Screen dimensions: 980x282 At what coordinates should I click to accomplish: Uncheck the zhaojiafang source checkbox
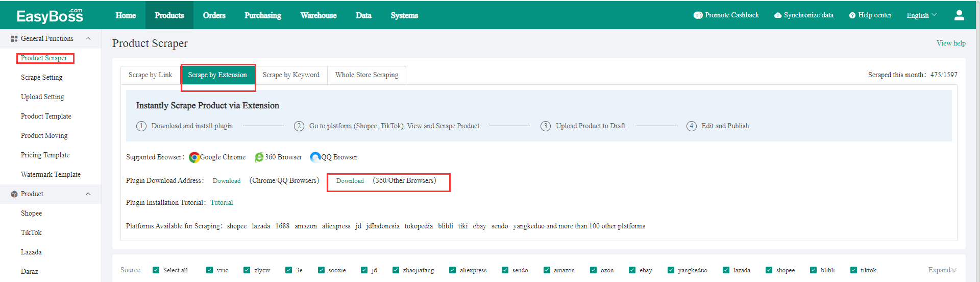(396, 270)
